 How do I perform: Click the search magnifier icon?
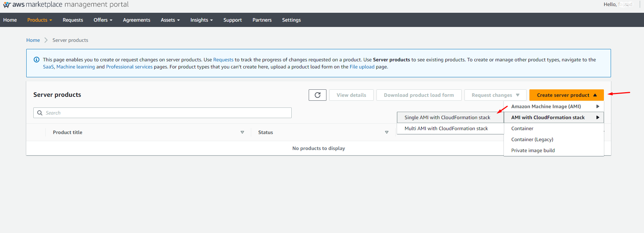pyautogui.click(x=40, y=113)
